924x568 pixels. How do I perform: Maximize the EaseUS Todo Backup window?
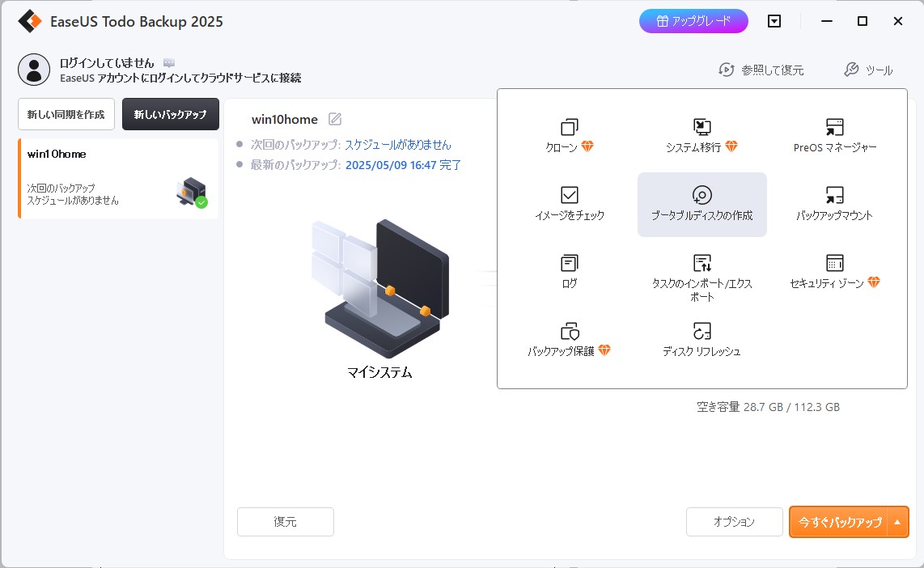[x=863, y=21]
